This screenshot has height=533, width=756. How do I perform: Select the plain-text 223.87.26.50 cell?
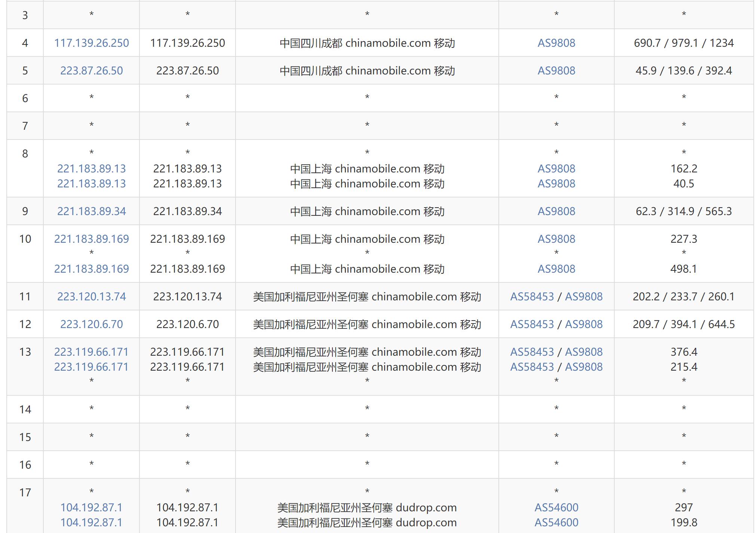click(x=188, y=71)
